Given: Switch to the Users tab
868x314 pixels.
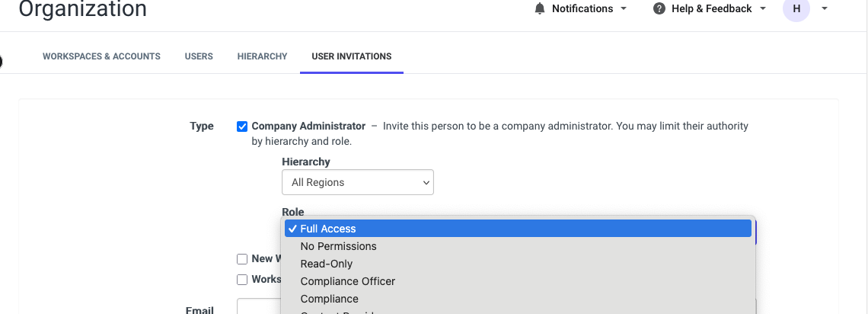Looking at the screenshot, I should [x=199, y=56].
